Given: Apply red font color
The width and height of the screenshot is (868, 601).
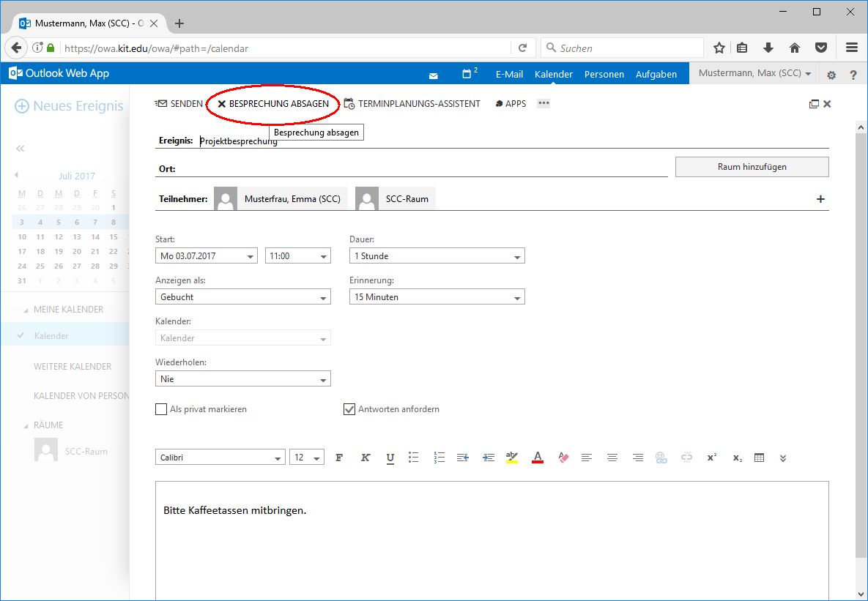Looking at the screenshot, I should (537, 458).
